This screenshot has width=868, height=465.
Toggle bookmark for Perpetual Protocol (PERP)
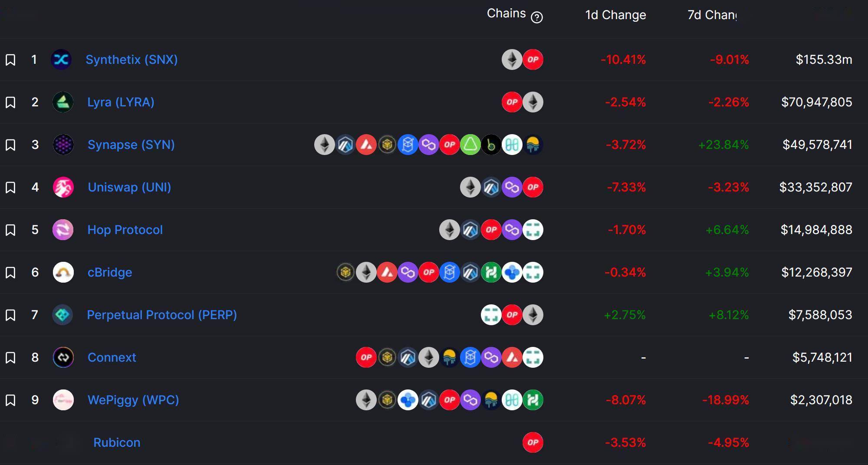click(x=10, y=315)
